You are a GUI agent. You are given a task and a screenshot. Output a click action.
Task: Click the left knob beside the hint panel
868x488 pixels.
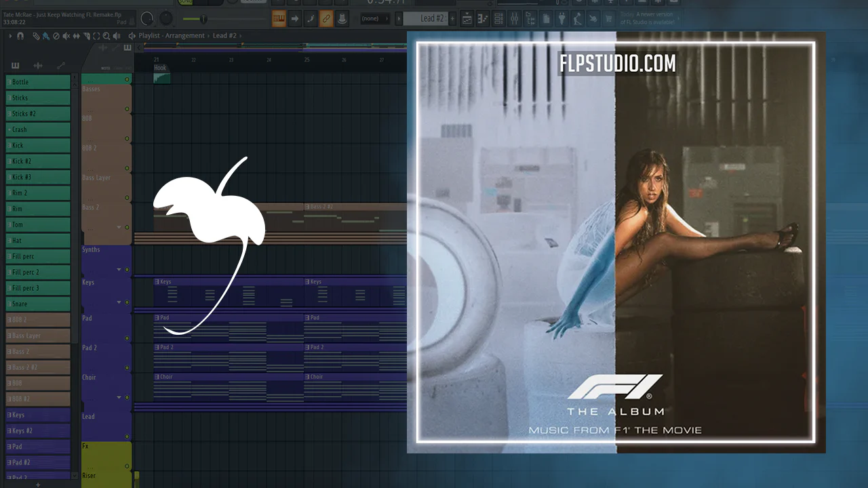[x=147, y=19]
